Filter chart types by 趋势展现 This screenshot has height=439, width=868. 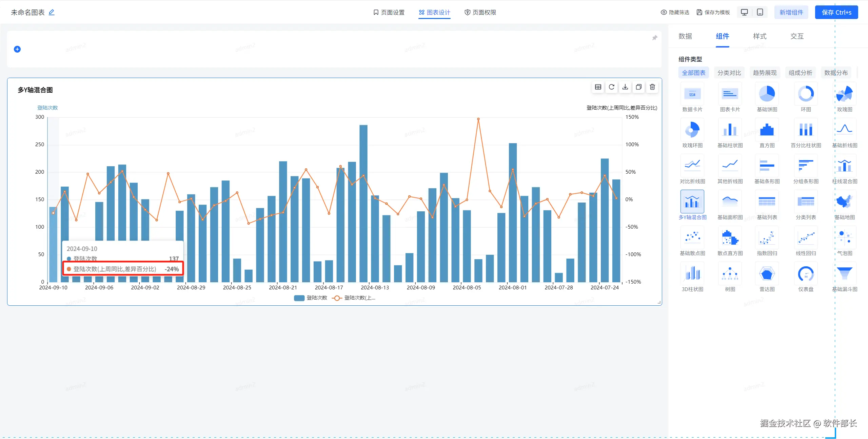[x=765, y=73]
